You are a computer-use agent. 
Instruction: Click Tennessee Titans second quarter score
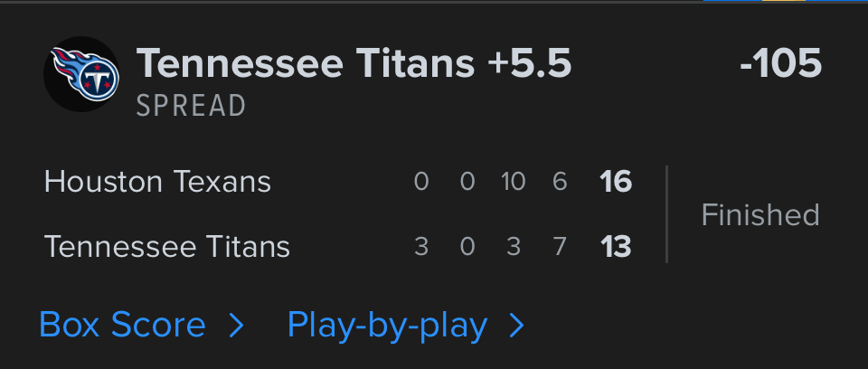coord(467,246)
